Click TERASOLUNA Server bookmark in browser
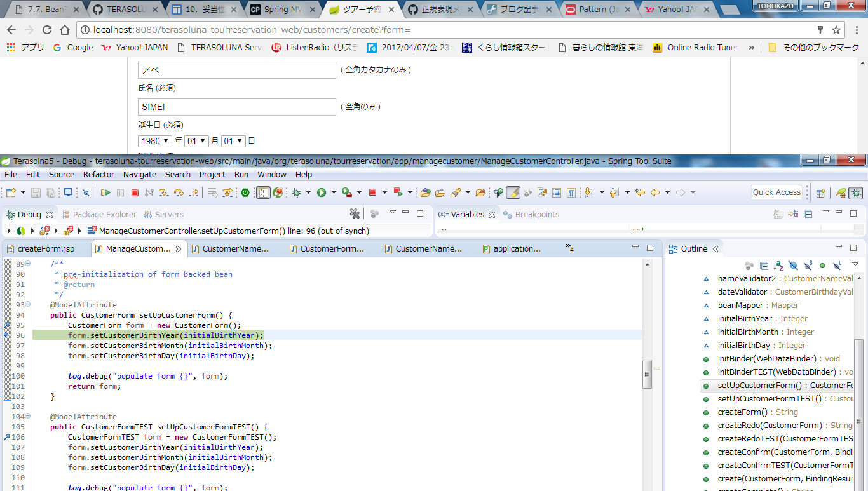The image size is (868, 491). [219, 48]
